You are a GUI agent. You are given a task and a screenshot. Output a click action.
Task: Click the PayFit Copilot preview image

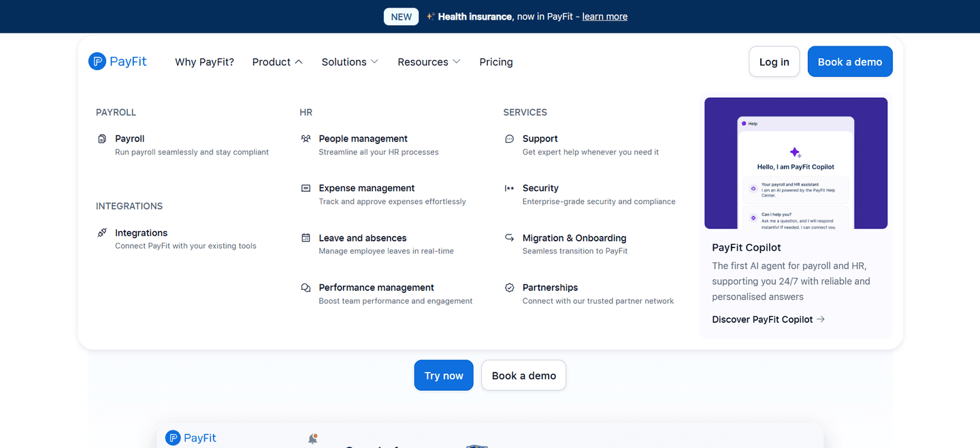pyautogui.click(x=796, y=163)
